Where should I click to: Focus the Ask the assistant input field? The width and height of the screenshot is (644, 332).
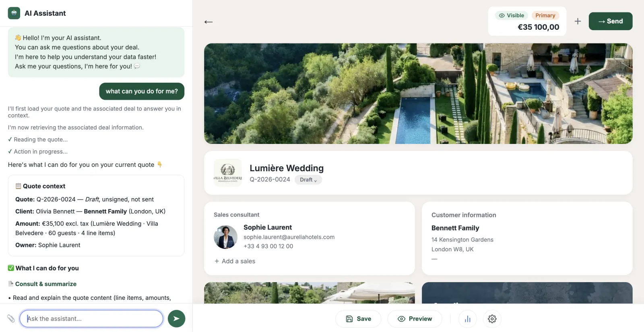point(91,319)
